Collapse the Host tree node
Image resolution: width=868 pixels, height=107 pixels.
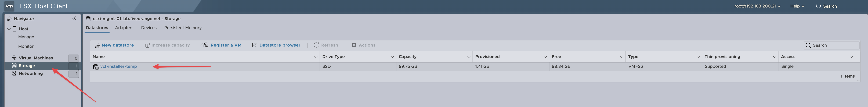(9, 29)
